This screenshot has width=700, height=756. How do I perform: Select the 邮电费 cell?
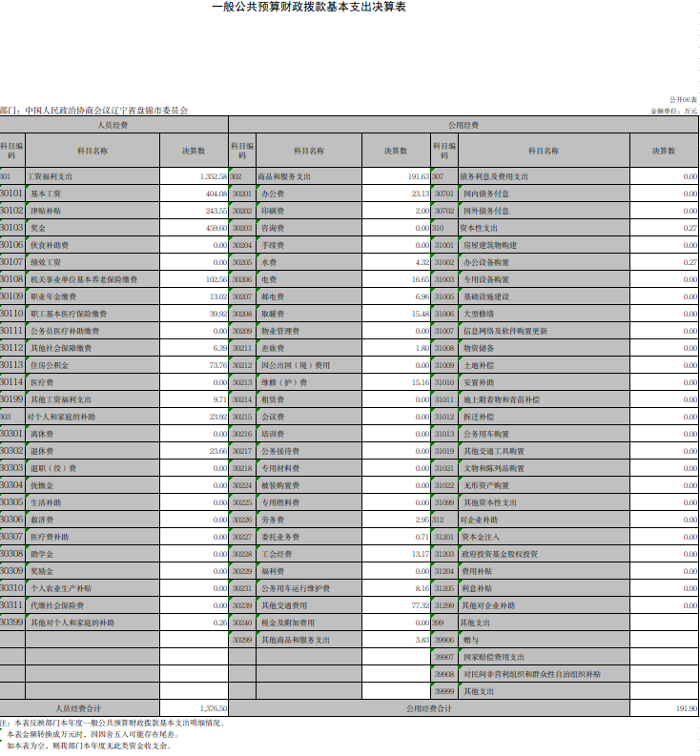coord(309,296)
